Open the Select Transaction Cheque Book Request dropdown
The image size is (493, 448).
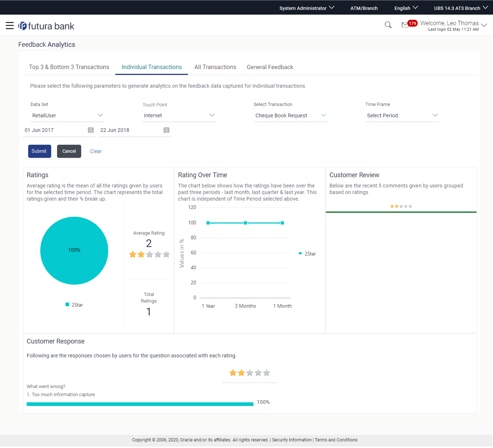[291, 115]
